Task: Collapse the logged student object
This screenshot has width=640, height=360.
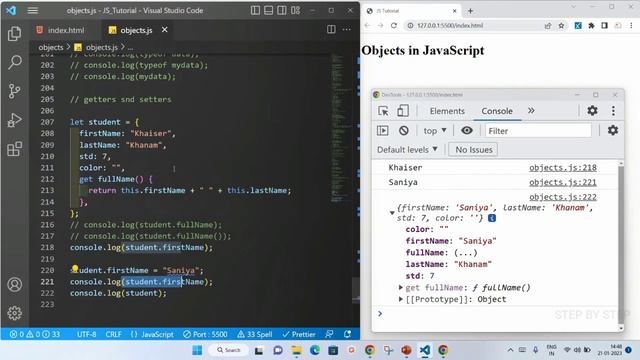Action: (x=392, y=213)
